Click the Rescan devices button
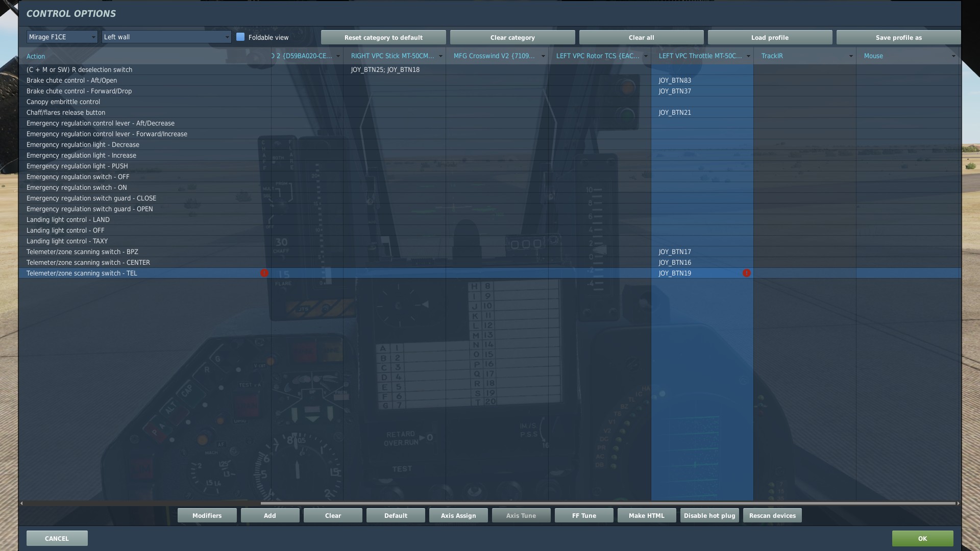The height and width of the screenshot is (551, 980). coord(772,515)
